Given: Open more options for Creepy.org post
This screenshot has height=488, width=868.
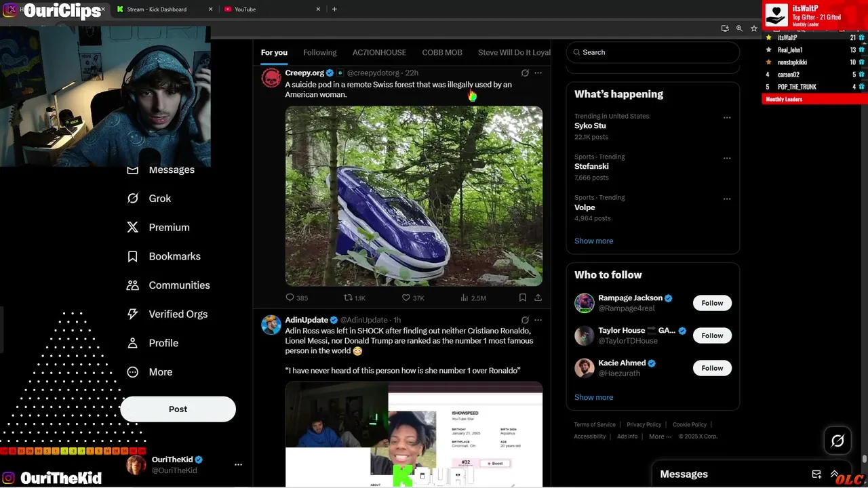Looking at the screenshot, I should coord(538,73).
